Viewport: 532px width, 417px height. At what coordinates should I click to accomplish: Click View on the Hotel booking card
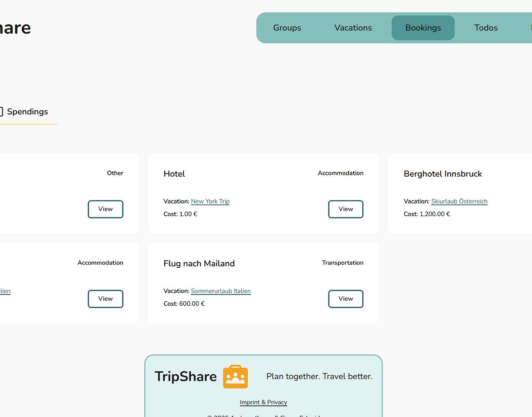coord(345,209)
